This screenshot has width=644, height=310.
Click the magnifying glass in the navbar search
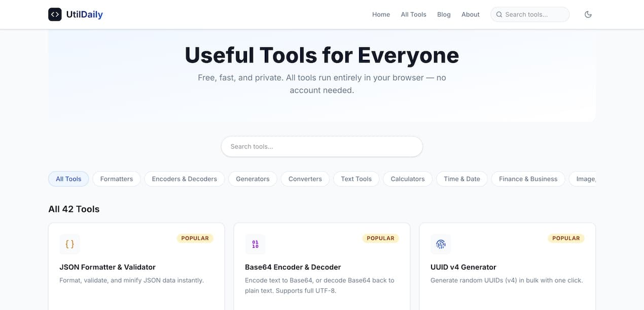[x=499, y=14]
